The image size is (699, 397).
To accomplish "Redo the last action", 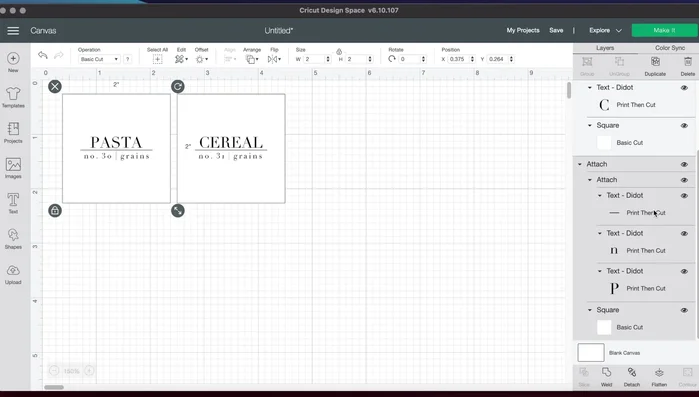I will click(x=58, y=55).
